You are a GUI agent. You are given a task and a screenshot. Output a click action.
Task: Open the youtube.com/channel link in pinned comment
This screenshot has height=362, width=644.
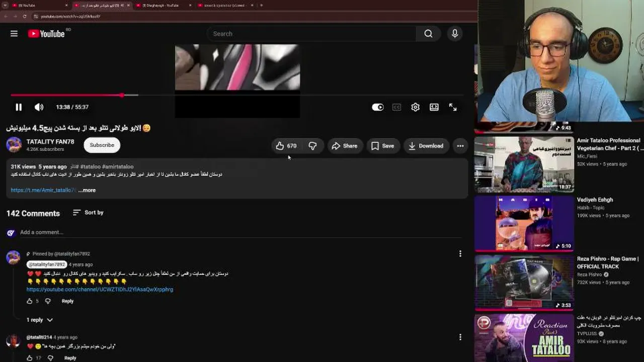coord(100,290)
